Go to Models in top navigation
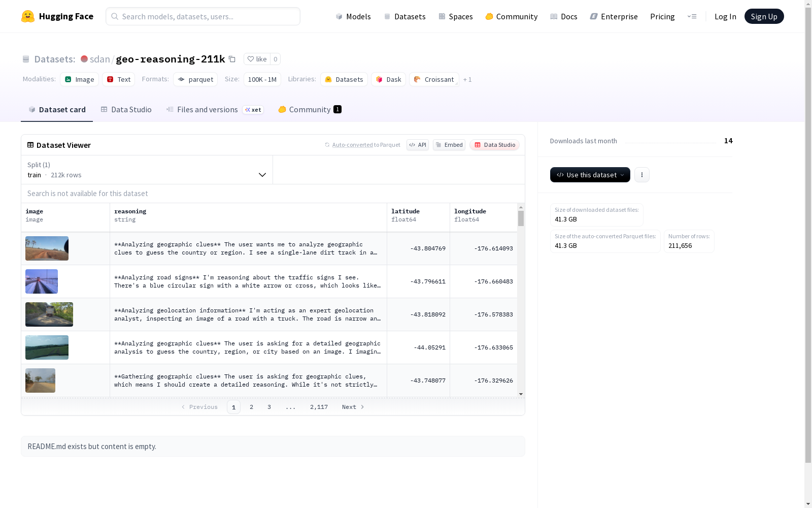This screenshot has height=508, width=812. pos(353,16)
